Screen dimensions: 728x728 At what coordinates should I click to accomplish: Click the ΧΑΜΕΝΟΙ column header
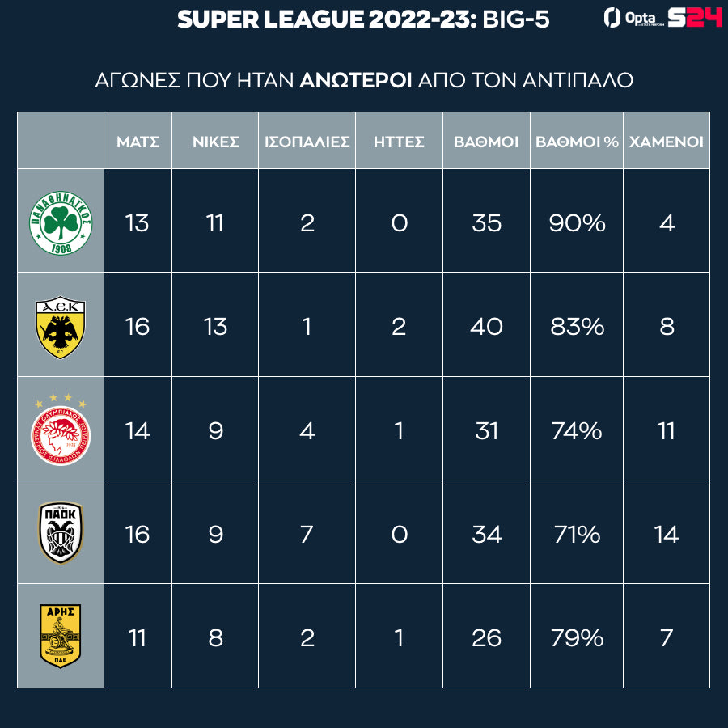pos(667,142)
